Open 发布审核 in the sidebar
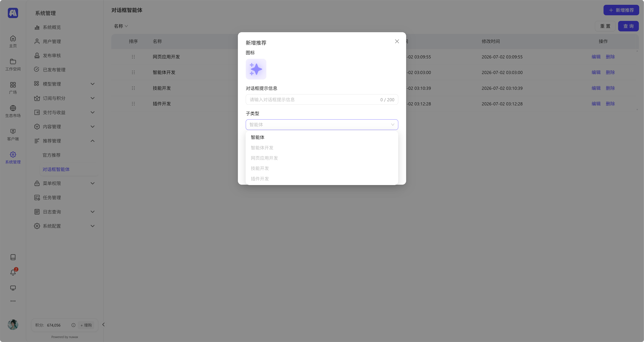This screenshot has height=342, width=644. click(x=64, y=56)
